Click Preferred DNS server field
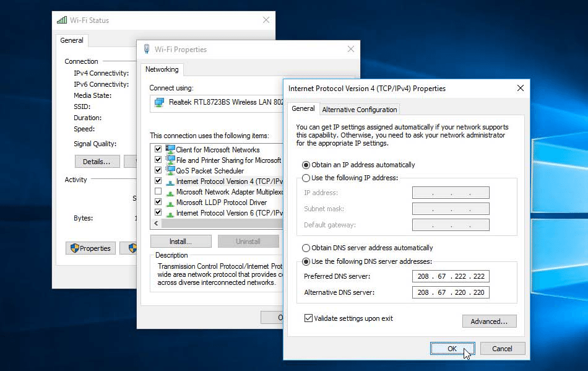Image resolution: width=588 pixels, height=371 pixels. pyautogui.click(x=451, y=276)
